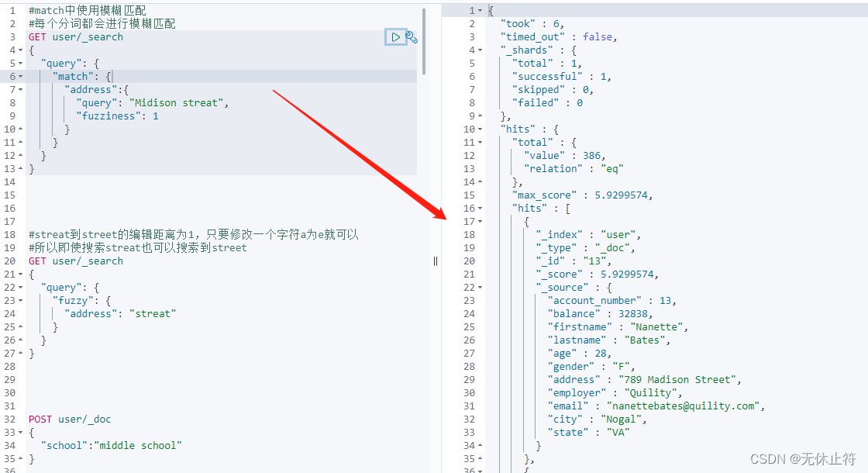Collapse "_source" at output line 22
868x473 pixels.
tap(480, 288)
